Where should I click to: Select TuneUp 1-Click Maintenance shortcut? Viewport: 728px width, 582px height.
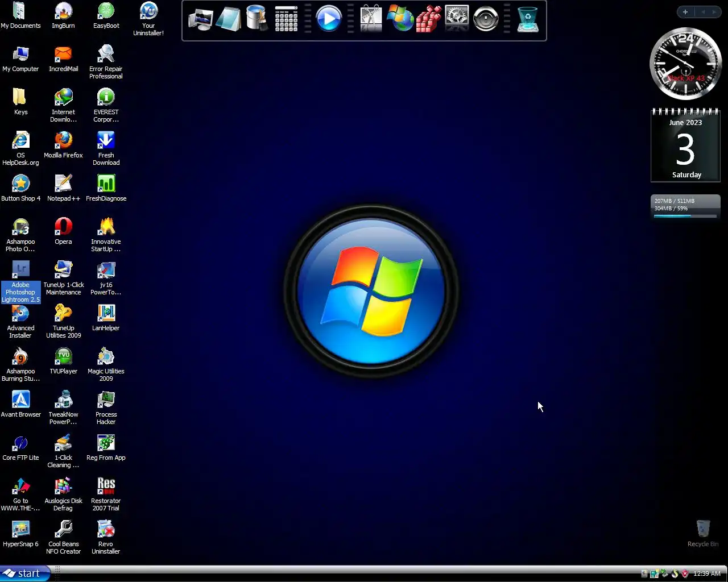63,278
